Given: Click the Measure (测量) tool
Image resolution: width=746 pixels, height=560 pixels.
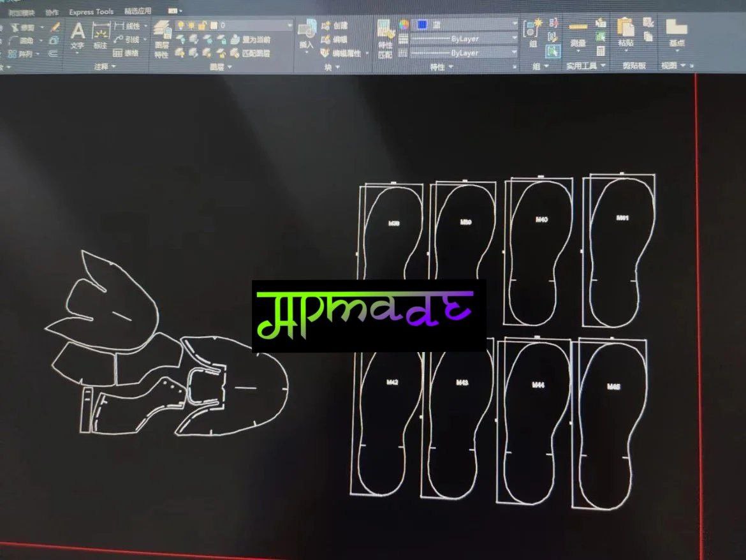Looking at the screenshot, I should tap(578, 35).
